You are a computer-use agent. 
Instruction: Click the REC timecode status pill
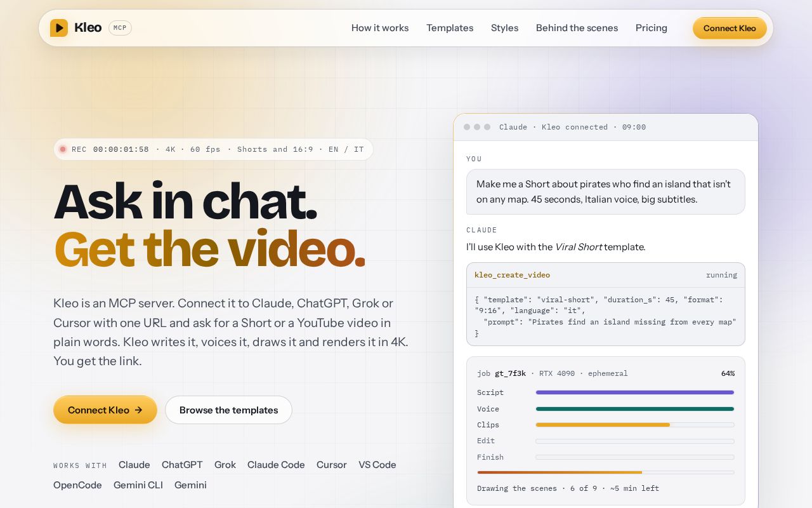(214, 149)
